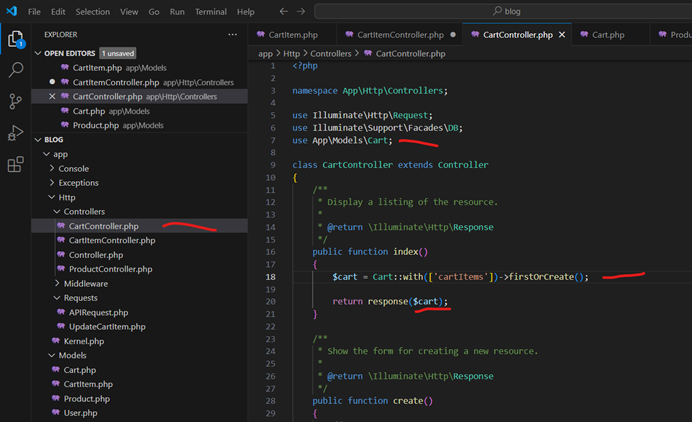Open the Search view icon

click(x=16, y=70)
